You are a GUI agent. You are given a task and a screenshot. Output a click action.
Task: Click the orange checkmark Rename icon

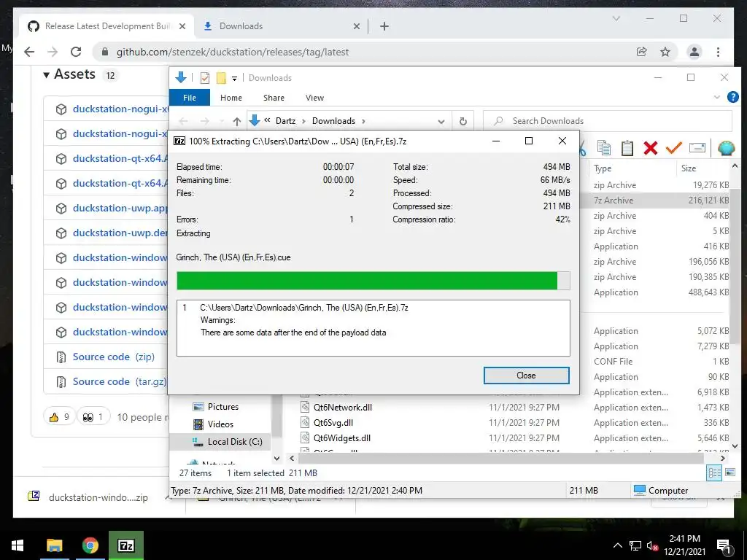tap(673, 148)
